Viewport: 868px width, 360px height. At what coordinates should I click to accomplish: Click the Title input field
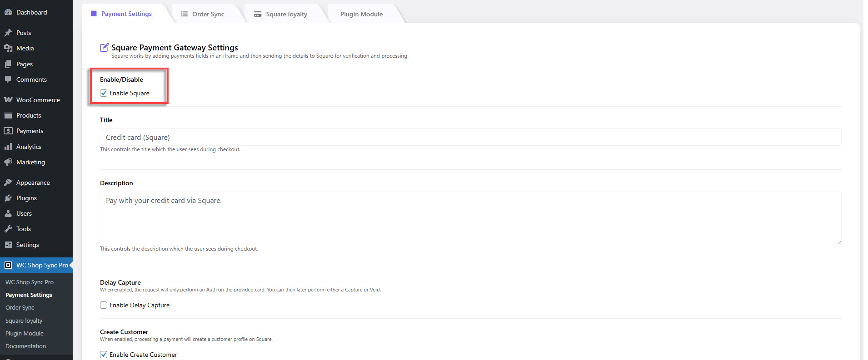(470, 137)
